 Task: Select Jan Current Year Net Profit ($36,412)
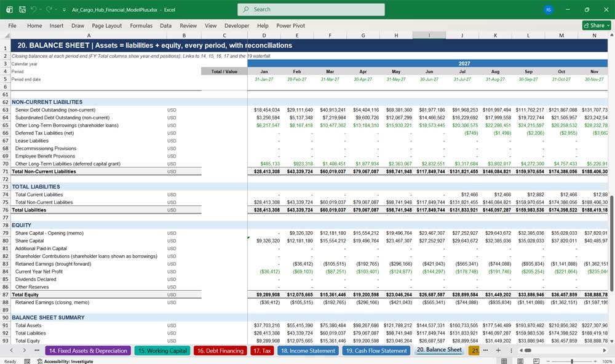(x=269, y=271)
